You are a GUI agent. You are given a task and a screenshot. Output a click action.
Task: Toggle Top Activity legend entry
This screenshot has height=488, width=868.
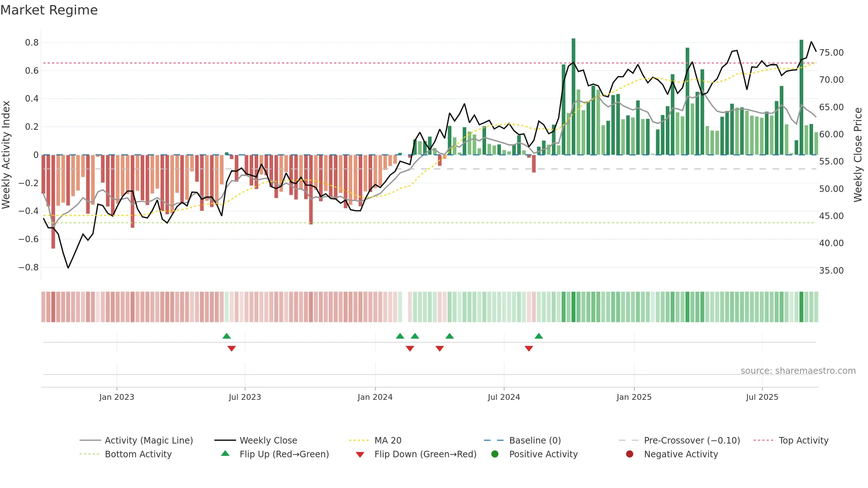[x=791, y=440]
